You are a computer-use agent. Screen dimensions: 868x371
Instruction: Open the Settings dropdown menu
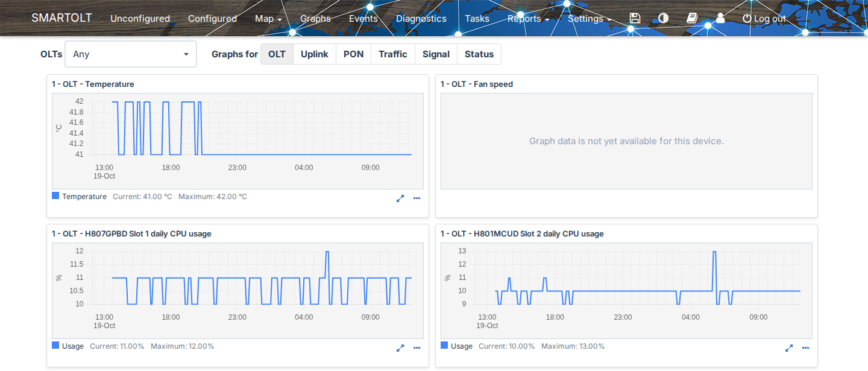590,19
